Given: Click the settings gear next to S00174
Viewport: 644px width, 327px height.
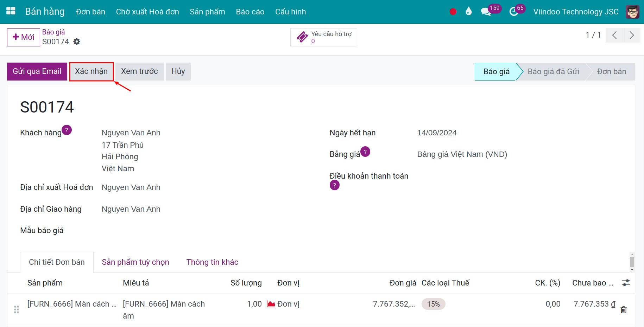Looking at the screenshot, I should pos(77,41).
